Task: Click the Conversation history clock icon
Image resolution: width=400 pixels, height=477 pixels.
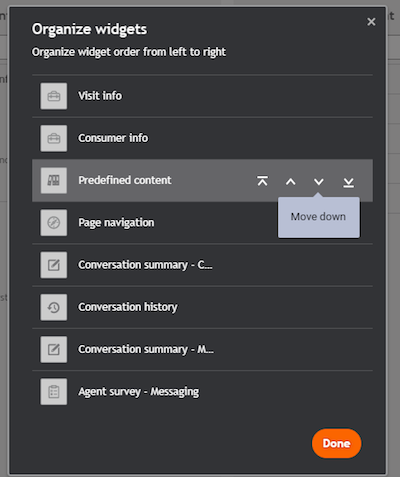Action: (x=54, y=307)
